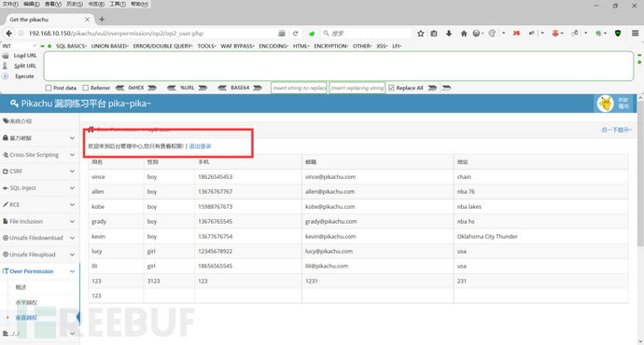Screen dimensions: 644x345
Task: Open the 水平越权 submenu item
Action: [x=26, y=302]
